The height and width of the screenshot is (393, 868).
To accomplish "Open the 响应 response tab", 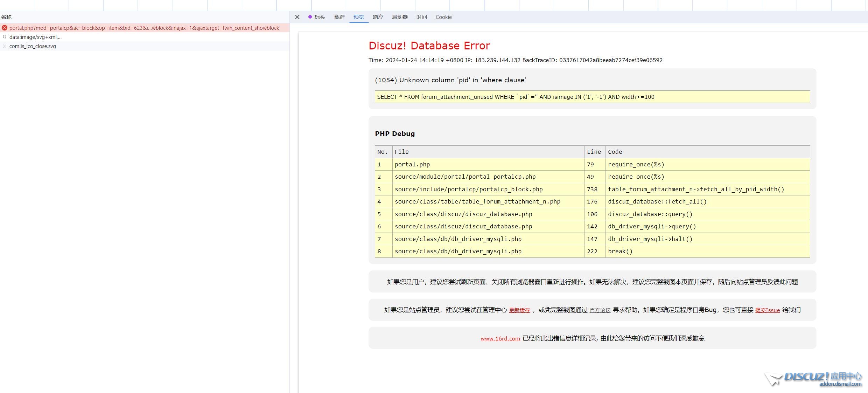I will tap(378, 17).
